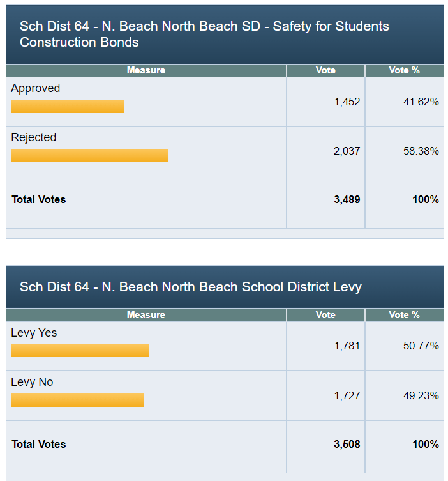
Task: Click the Vote % header in levy table
Action: click(404, 315)
